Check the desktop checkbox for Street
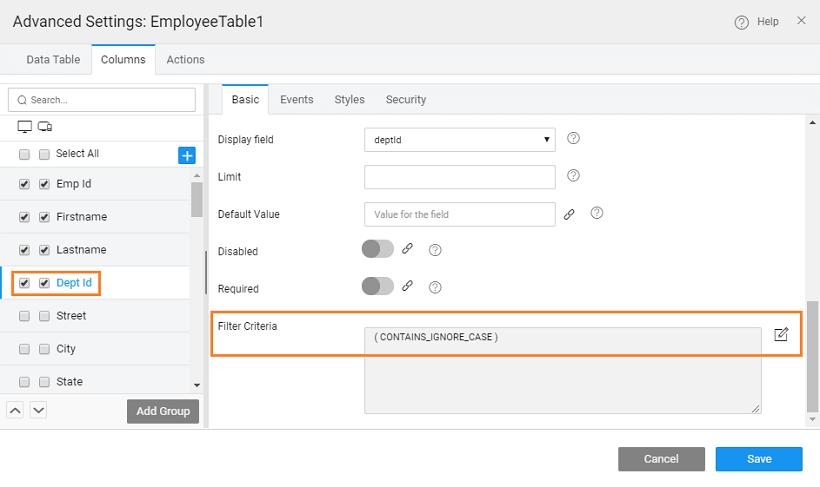Viewport: 820px width, 487px height. tap(24, 316)
